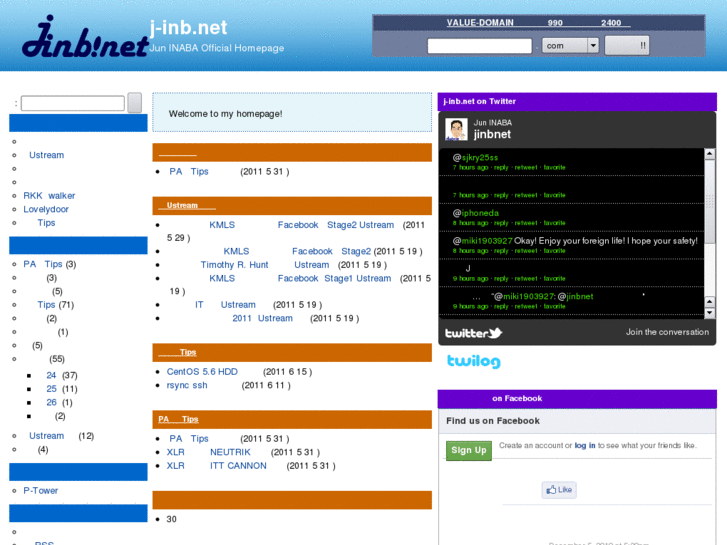Click the domain search input field

coord(479,46)
